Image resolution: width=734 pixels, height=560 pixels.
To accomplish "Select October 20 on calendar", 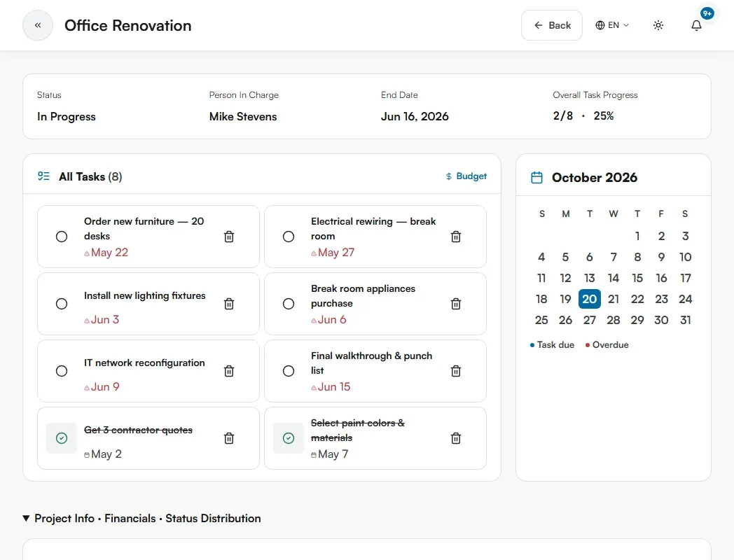I will [x=589, y=299].
